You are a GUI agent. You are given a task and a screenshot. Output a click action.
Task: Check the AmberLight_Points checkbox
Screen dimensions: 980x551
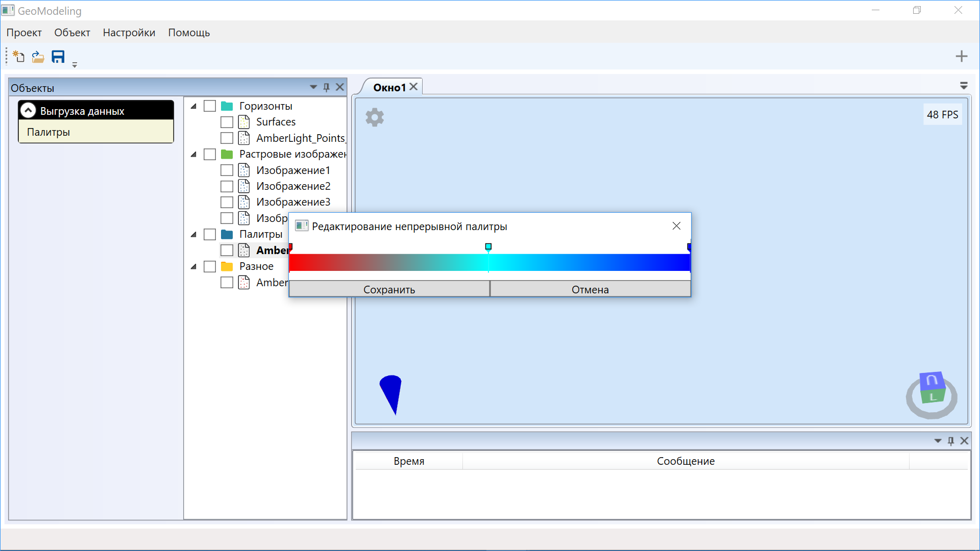pos(227,138)
